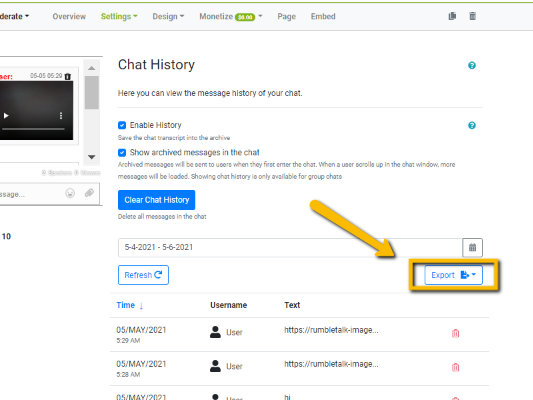Viewport: 533px width, 400px height.
Task: Delete the 5:28 AM message row
Action: pyautogui.click(x=455, y=367)
